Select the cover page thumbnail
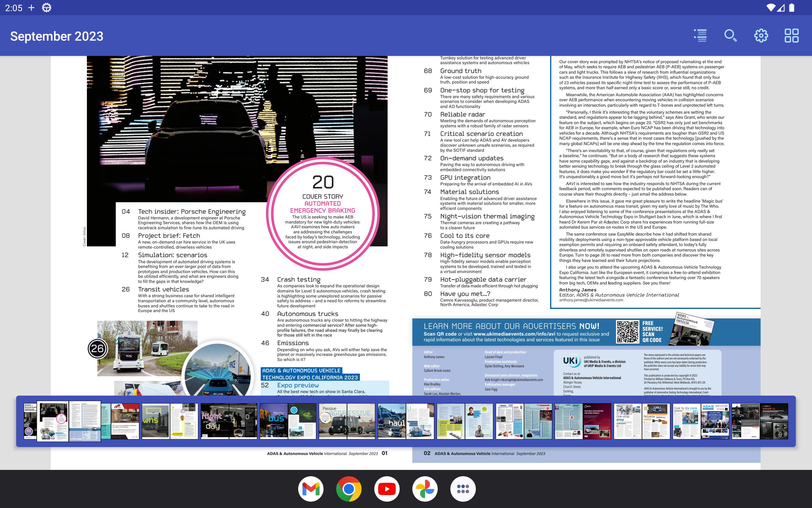The width and height of the screenshot is (812, 508). (30, 421)
